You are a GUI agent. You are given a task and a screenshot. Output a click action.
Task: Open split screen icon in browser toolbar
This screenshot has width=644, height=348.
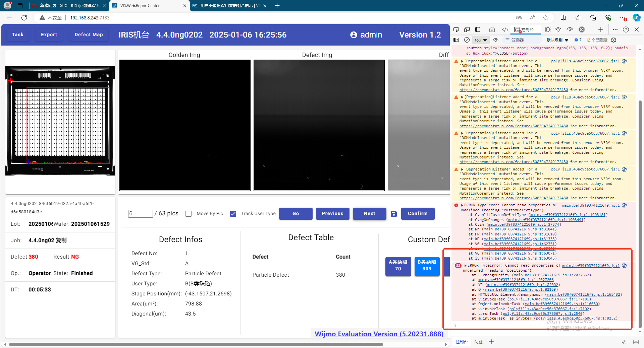coord(563,18)
